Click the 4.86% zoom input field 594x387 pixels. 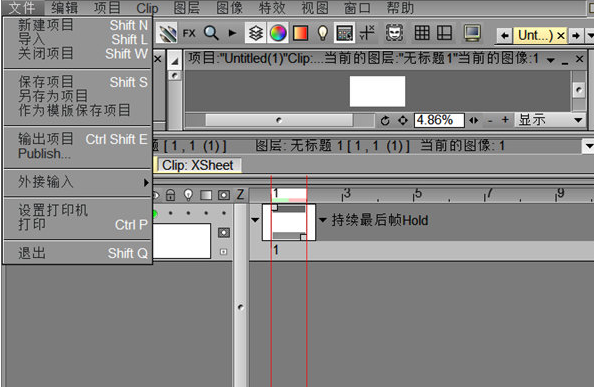[439, 120]
